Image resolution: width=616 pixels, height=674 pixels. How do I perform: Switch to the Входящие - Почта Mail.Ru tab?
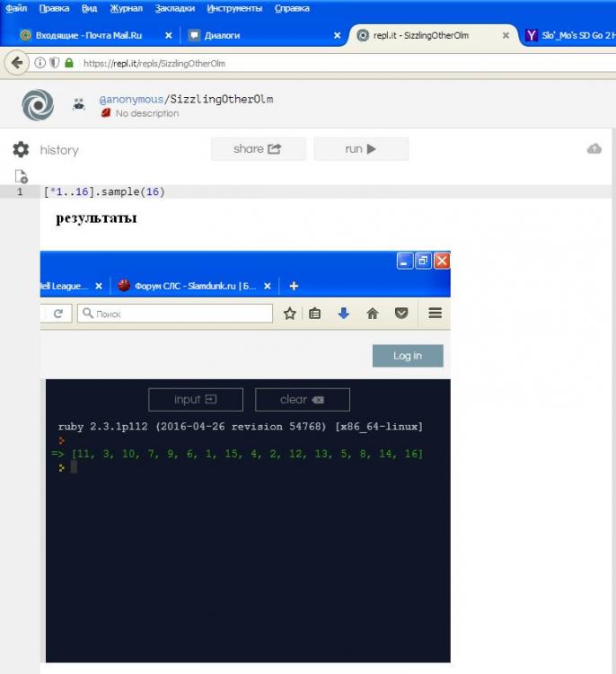86,36
